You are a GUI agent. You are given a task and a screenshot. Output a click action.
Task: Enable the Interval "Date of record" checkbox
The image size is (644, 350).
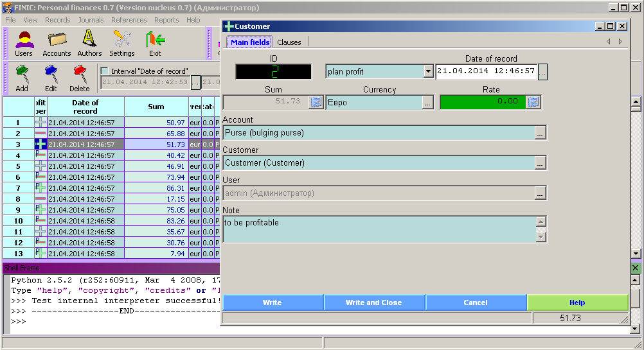105,71
